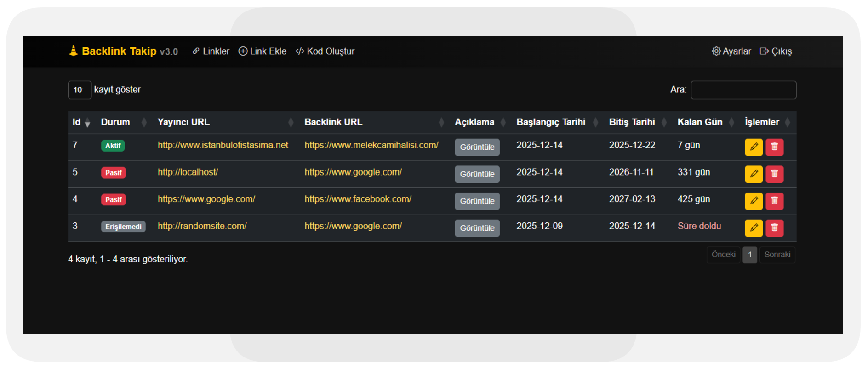Click Çıkış to log out

coord(776,51)
